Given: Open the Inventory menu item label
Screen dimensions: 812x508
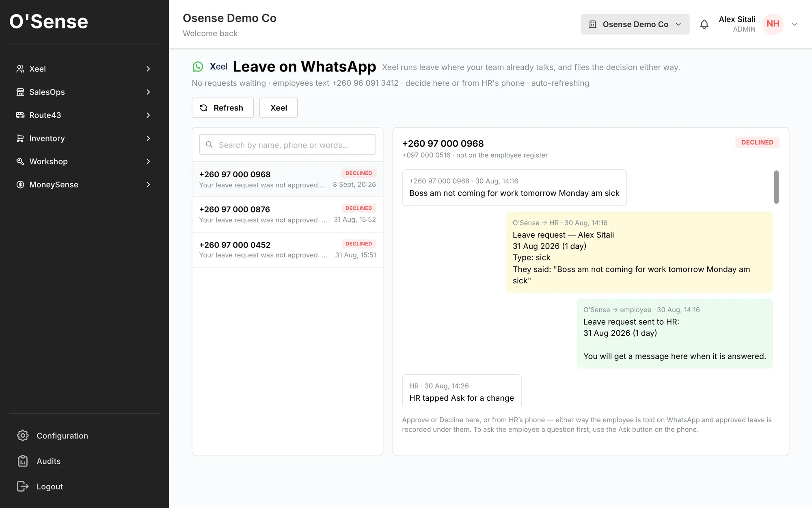Looking at the screenshot, I should (x=47, y=139).
